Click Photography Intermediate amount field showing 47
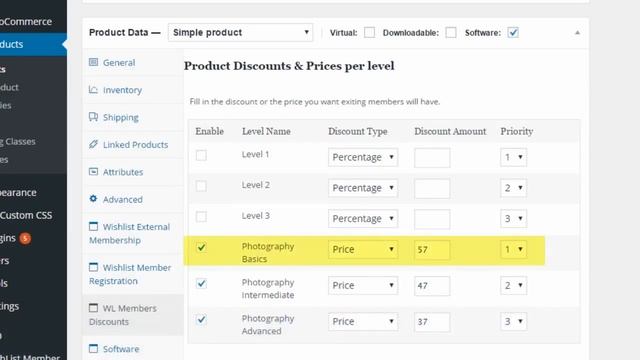The image size is (640, 360). (432, 286)
